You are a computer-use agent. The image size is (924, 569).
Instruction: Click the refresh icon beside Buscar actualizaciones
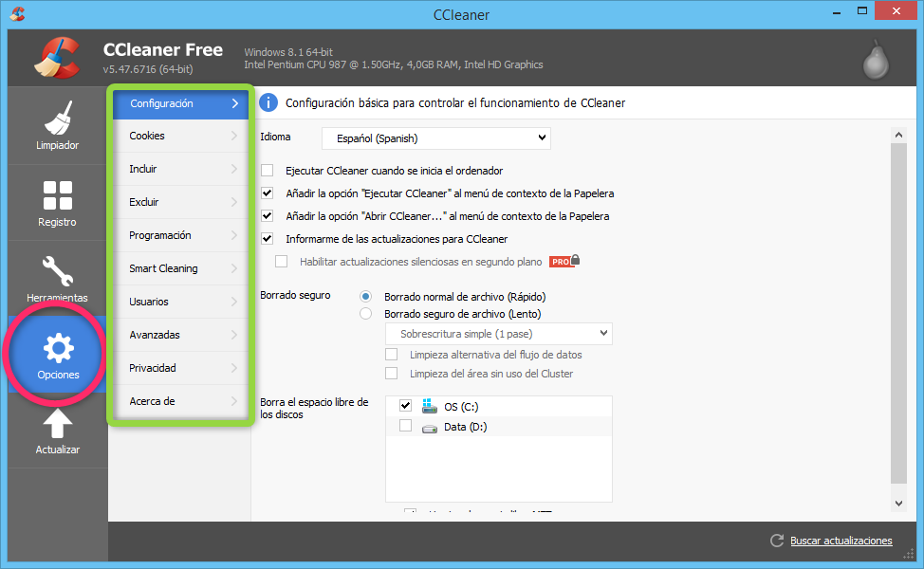coord(777,541)
